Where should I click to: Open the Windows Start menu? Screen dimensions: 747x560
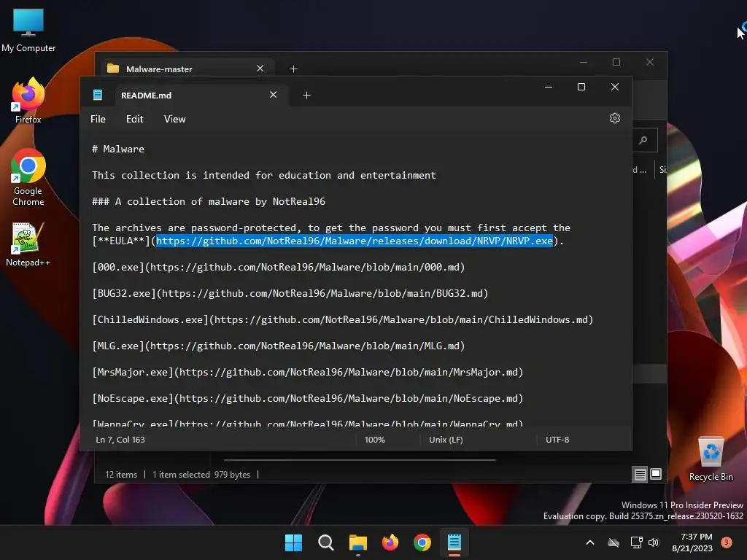click(293, 542)
